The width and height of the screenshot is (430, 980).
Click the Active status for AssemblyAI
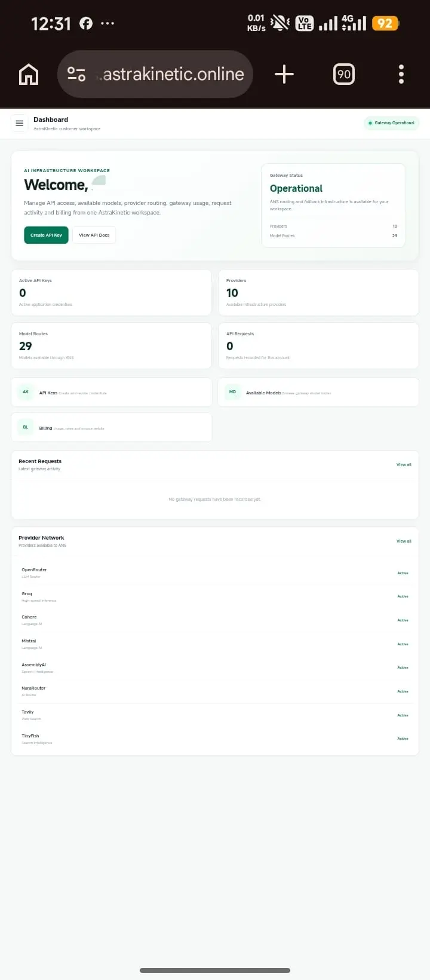403,667
